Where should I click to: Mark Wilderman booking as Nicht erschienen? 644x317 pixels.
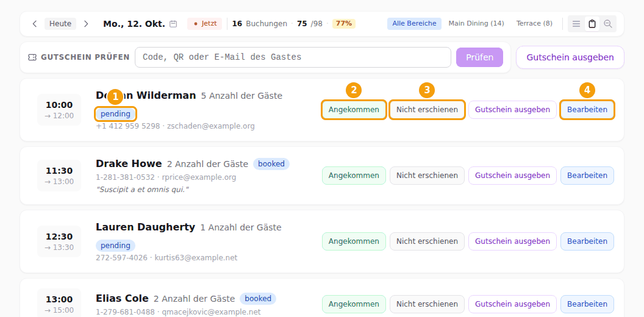[427, 110]
